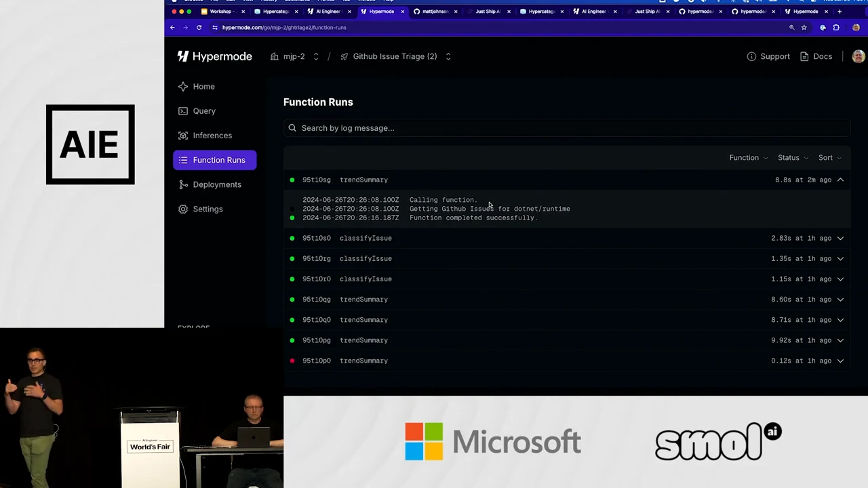Click the green status dot of 95t10s0
The height and width of the screenshot is (488, 868).
point(292,238)
